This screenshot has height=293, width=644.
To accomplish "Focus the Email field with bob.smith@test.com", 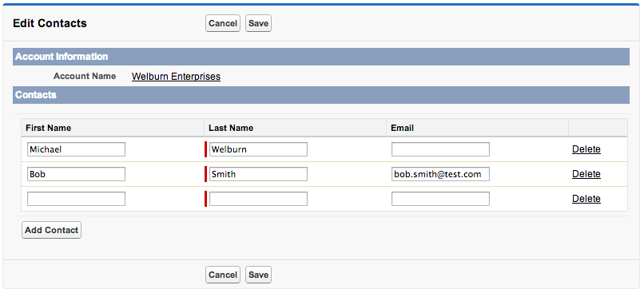I will click(440, 174).
